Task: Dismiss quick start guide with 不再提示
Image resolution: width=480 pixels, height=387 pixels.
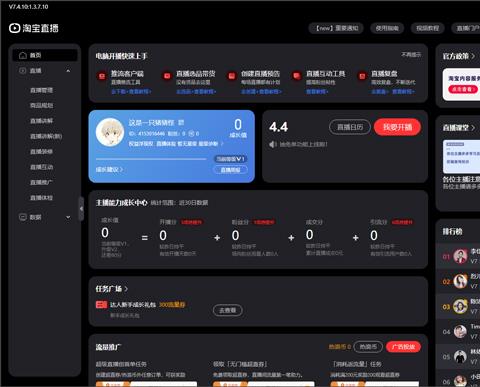Action: pos(411,54)
